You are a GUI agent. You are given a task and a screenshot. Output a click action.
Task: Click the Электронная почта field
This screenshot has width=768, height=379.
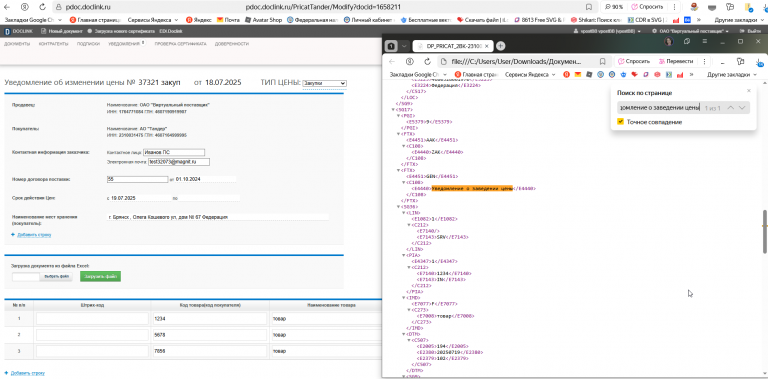point(179,162)
